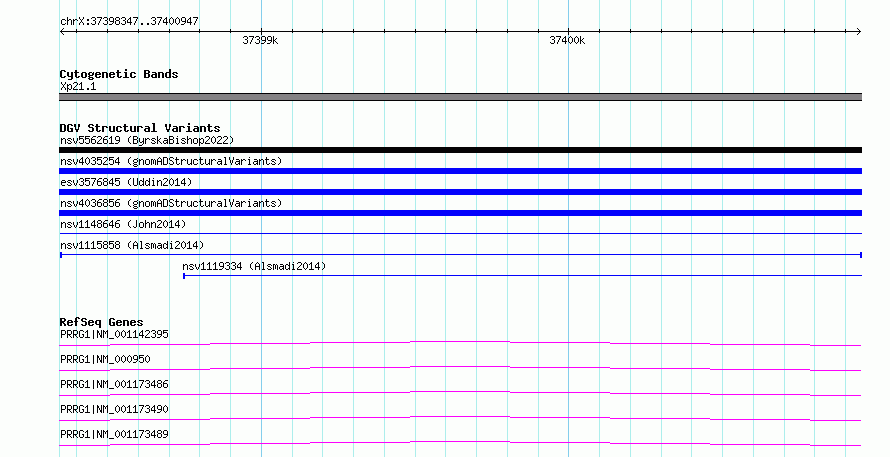Screen dimensions: 890x457
Task: Open variant nsv4035254 gnomAD label
Action: pyautogui.click(x=171, y=161)
